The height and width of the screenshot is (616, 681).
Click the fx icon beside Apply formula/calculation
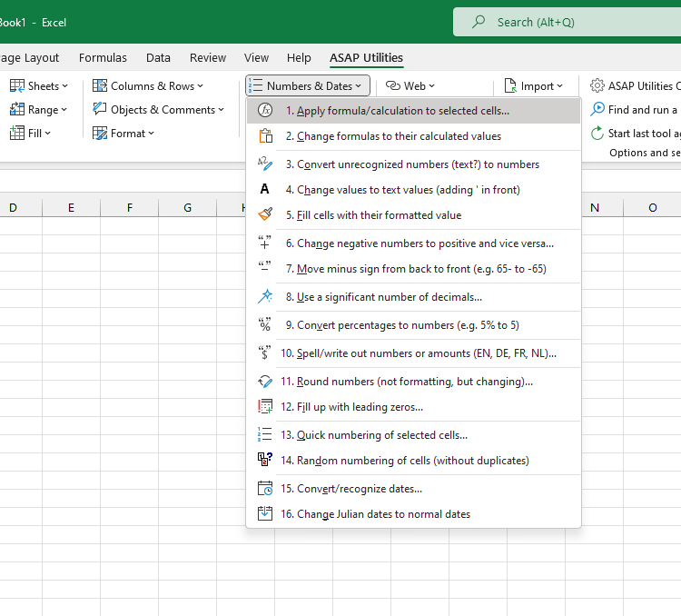265,111
